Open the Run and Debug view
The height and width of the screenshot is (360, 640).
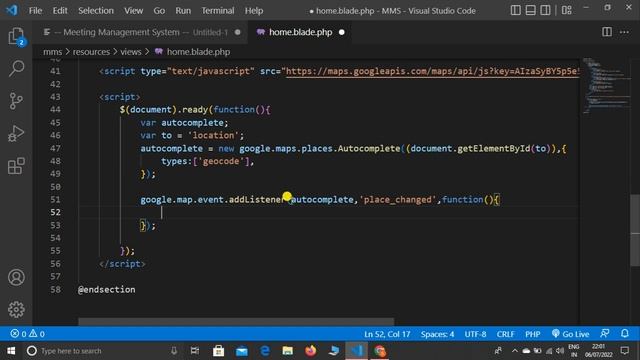point(16,133)
